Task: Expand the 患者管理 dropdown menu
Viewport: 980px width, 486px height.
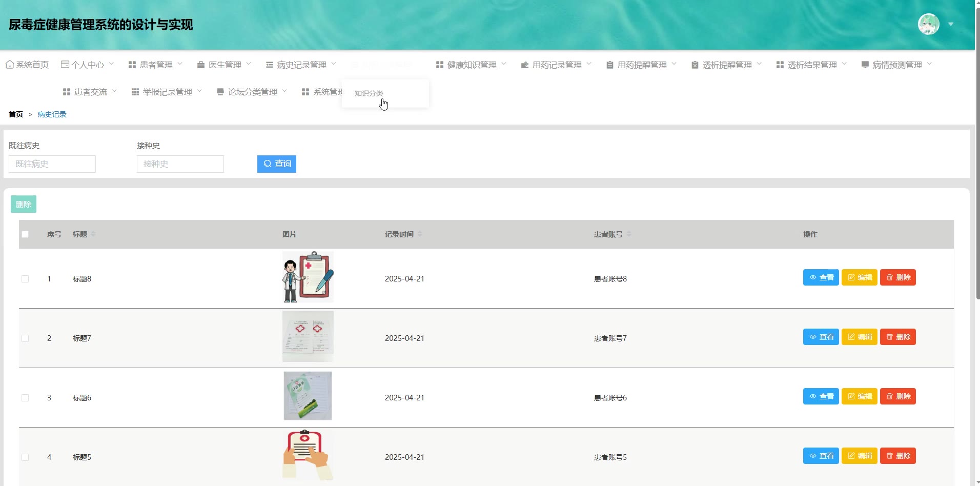Action: (156, 65)
